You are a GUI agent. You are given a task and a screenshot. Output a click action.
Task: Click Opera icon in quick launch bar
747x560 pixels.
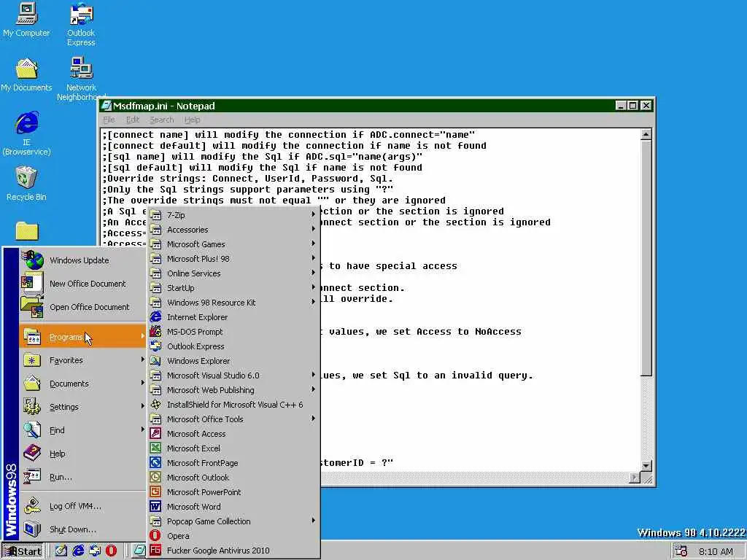pos(111,551)
